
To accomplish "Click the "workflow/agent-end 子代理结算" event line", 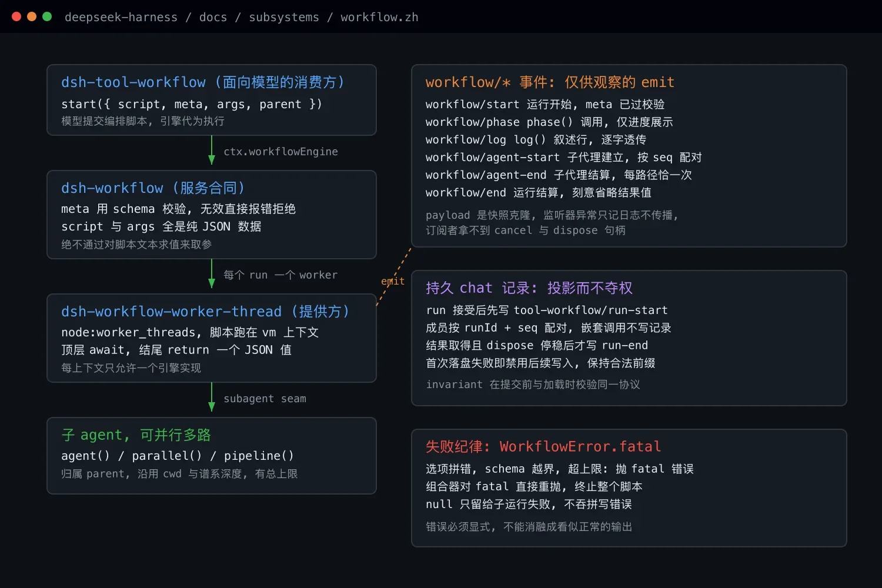I will click(x=559, y=175).
